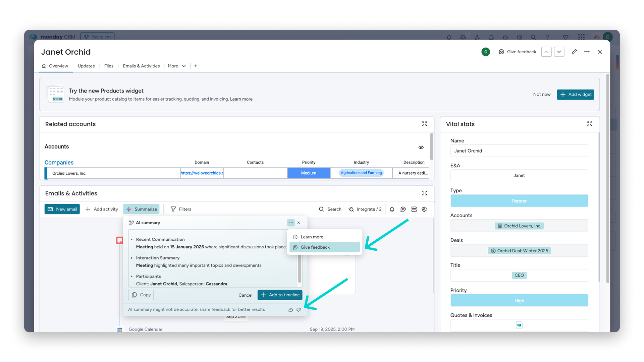Click the red activity icon beside the timeline
644x362 pixels.
coord(119,240)
